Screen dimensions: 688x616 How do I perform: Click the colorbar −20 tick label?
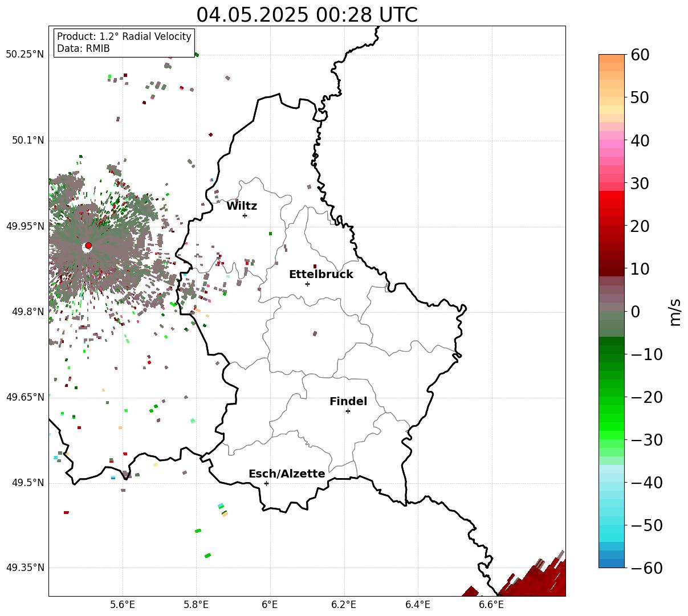click(646, 397)
